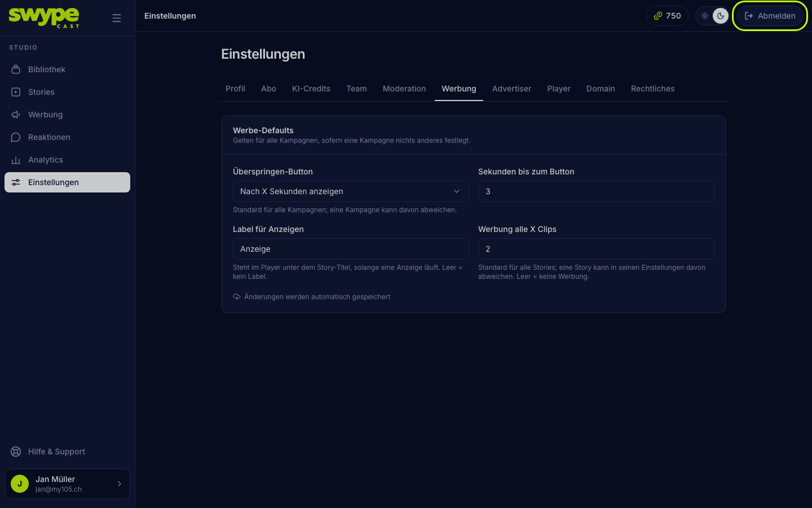The width and height of the screenshot is (812, 508).
Task: Switch to the Player tab
Action: click(559, 89)
